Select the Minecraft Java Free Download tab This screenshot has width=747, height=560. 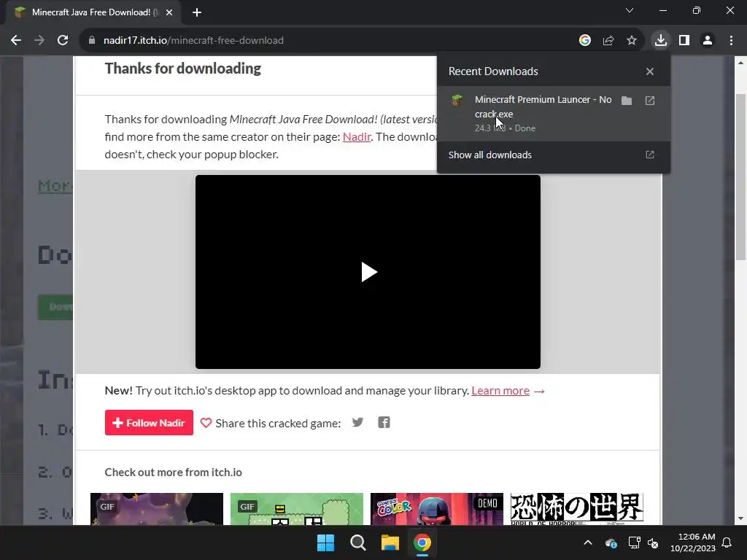[93, 12]
